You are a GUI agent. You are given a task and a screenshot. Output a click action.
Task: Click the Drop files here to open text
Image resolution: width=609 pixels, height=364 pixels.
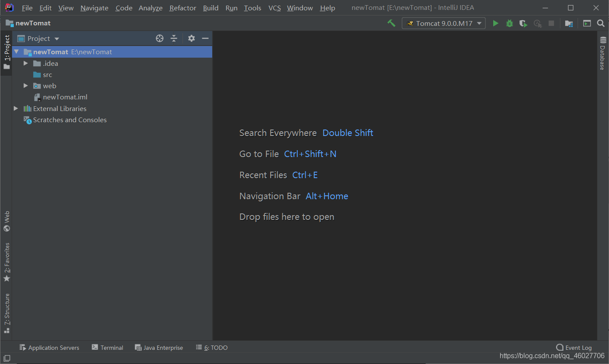click(287, 217)
